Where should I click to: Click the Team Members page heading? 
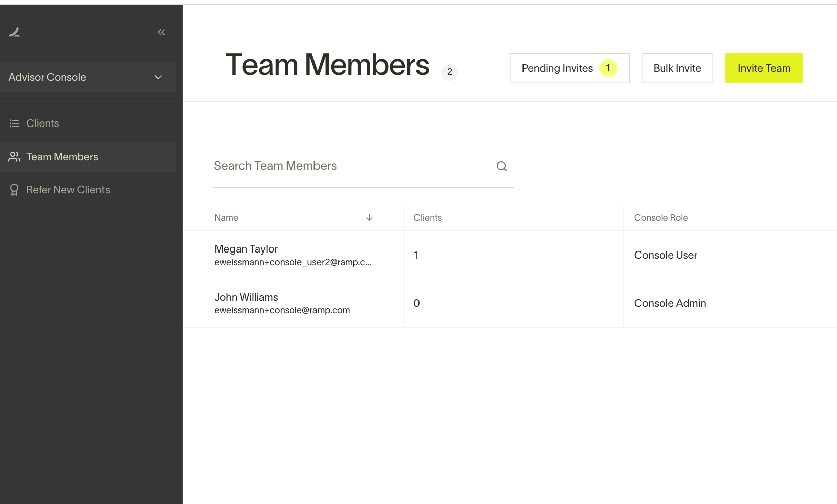(327, 65)
